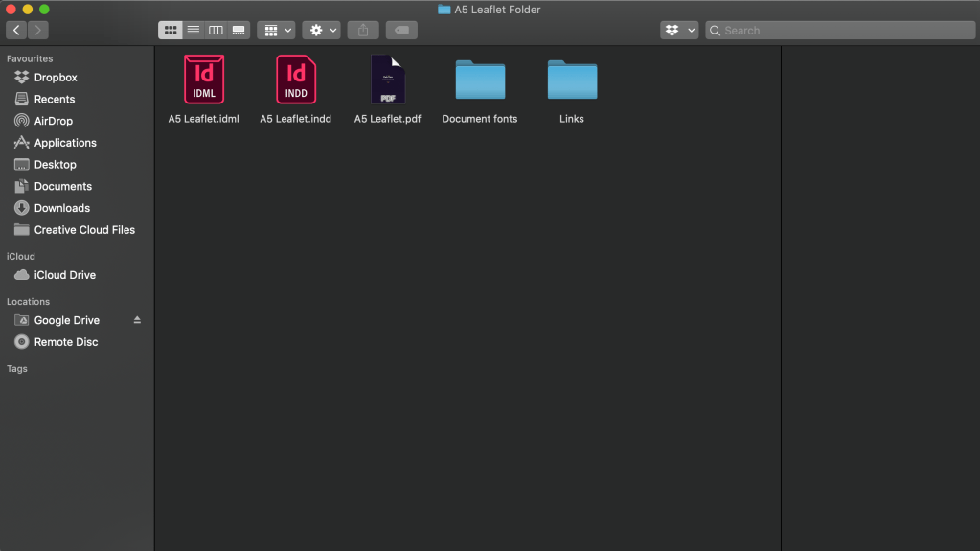Expand the group-by arrangement dropdown
The image size is (980, 551).
click(276, 31)
